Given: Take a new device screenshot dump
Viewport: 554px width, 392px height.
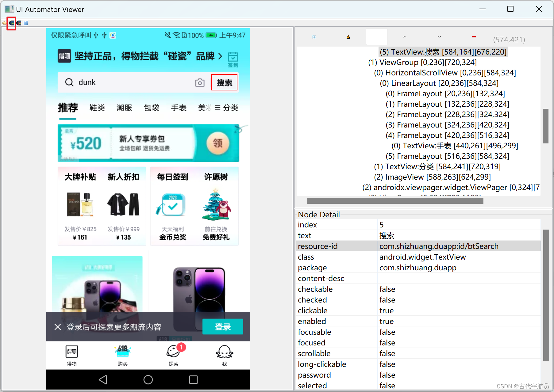Looking at the screenshot, I should pyautogui.click(x=12, y=23).
